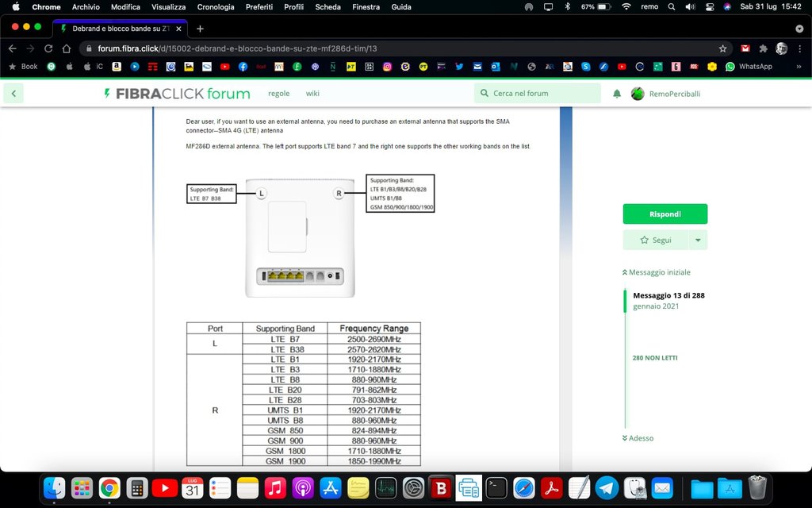The image size is (812, 508).
Task: Open Terminal from the Dock
Action: pyautogui.click(x=496, y=488)
